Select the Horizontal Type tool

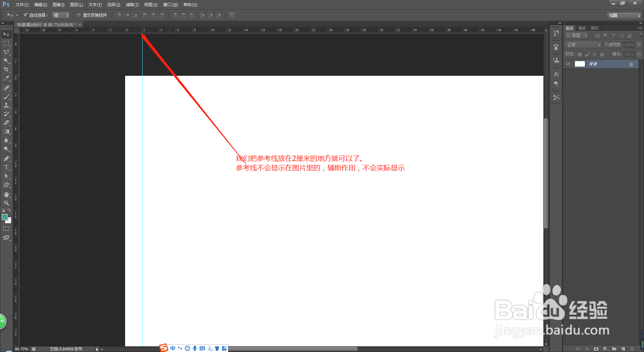(x=6, y=167)
